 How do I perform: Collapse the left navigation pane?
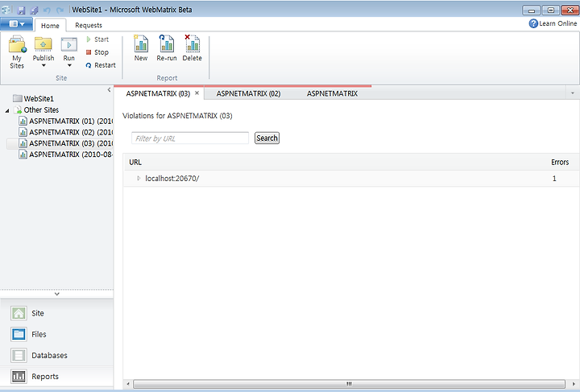click(109, 90)
